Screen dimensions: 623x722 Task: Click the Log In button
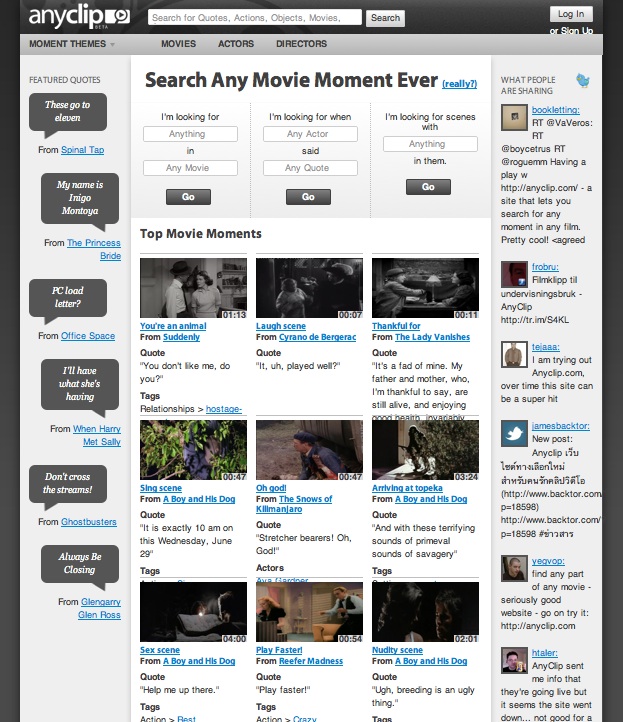coord(571,14)
